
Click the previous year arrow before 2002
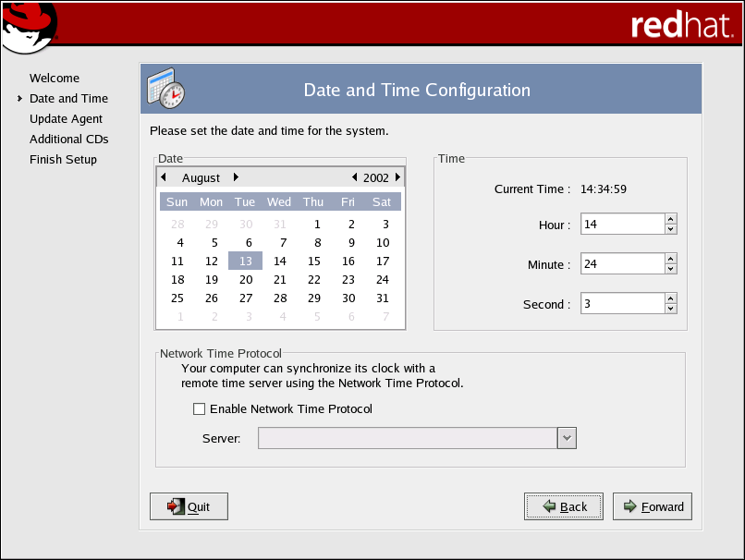355,177
